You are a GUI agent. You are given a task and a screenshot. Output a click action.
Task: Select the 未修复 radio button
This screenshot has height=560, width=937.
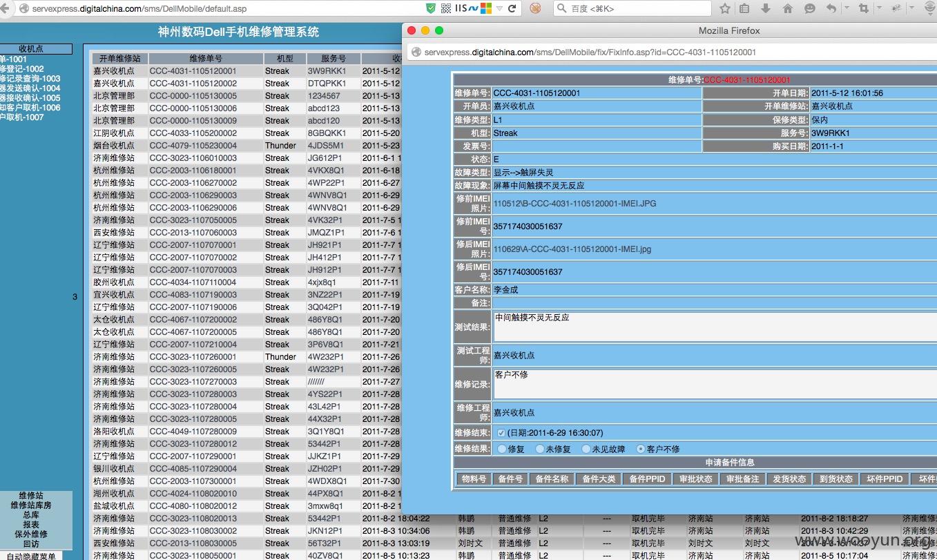click(x=541, y=449)
